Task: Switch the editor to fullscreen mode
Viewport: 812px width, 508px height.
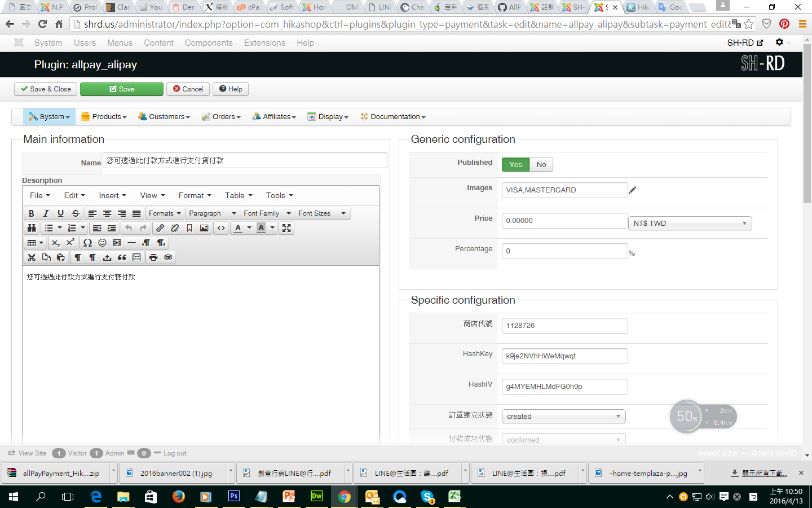Action: coord(286,228)
